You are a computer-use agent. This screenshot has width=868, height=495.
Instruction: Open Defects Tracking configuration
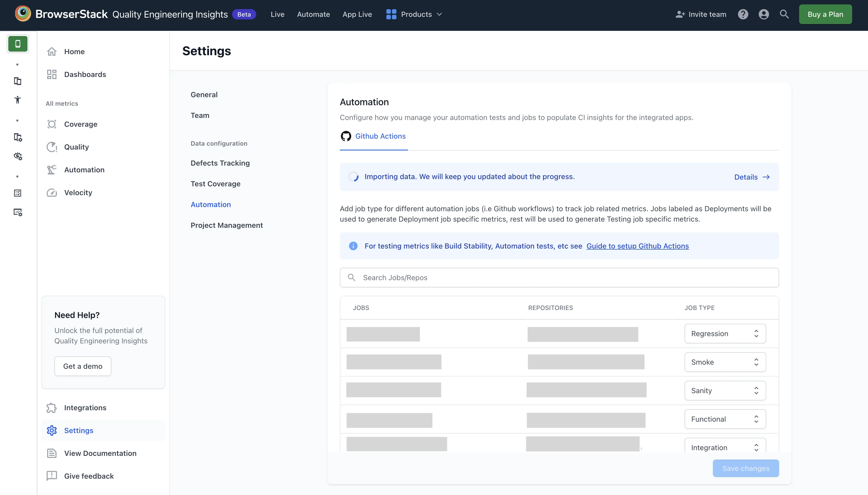pyautogui.click(x=220, y=163)
